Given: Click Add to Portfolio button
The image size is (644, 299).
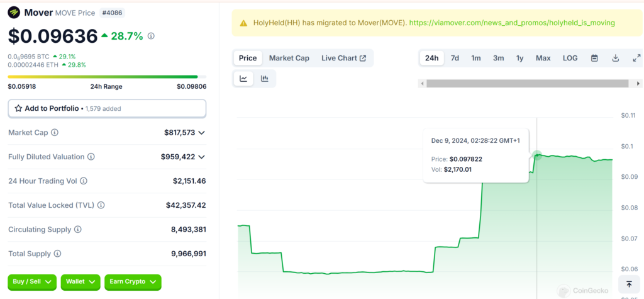Looking at the screenshot, I should tap(107, 108).
